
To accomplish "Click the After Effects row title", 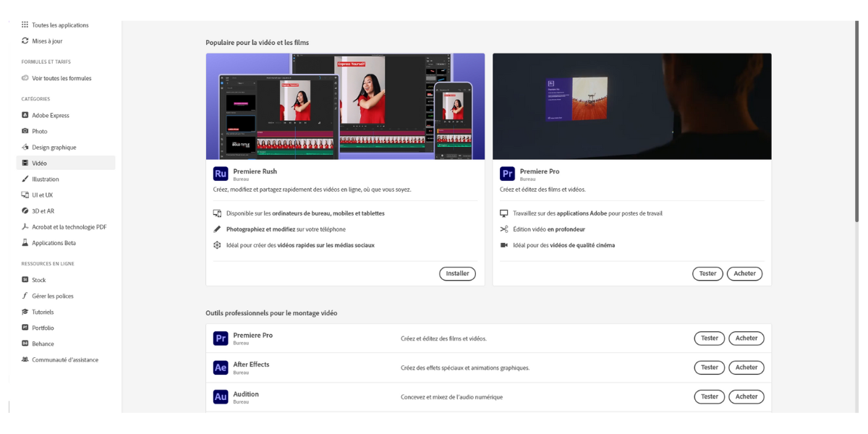I will click(x=251, y=365).
